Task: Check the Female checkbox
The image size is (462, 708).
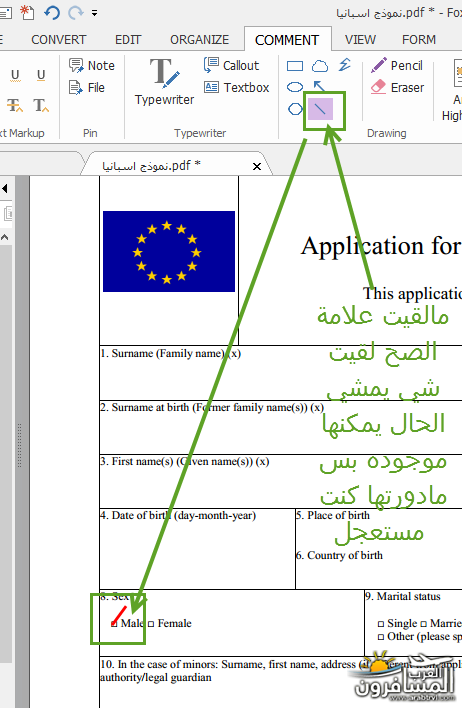Action: pos(151,624)
